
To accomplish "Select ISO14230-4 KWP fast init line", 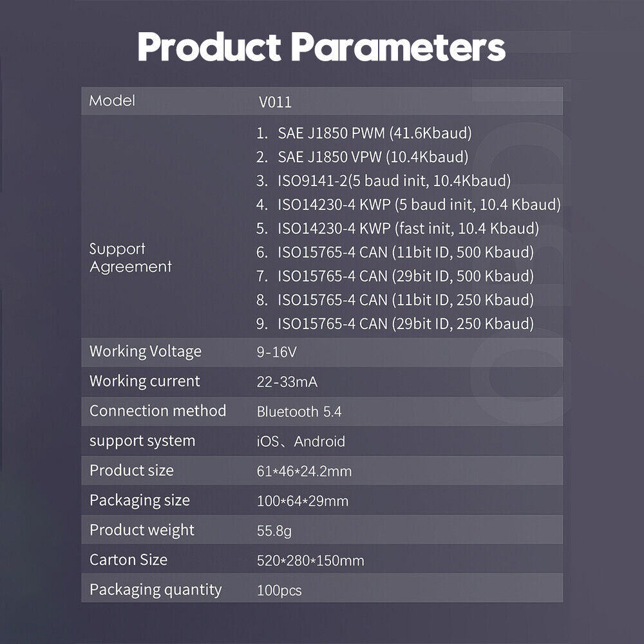I will [x=397, y=229].
